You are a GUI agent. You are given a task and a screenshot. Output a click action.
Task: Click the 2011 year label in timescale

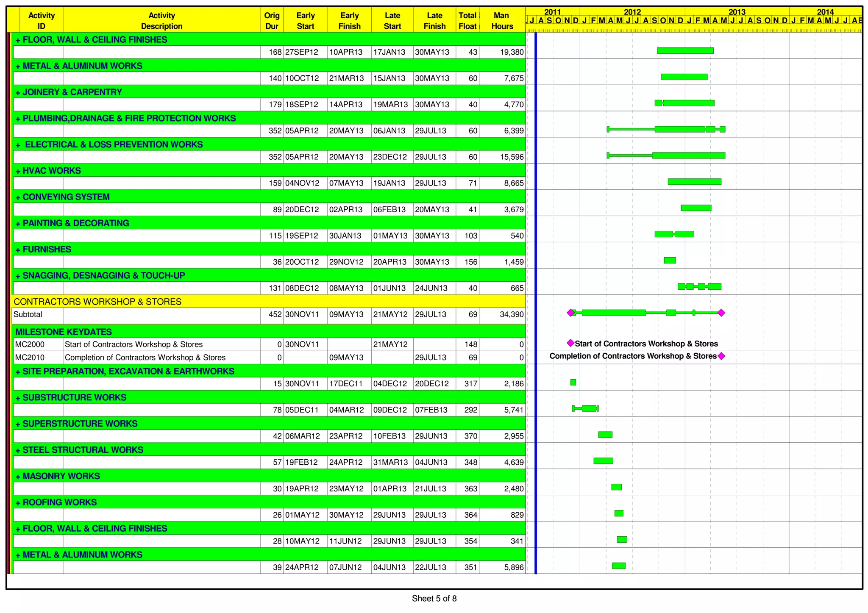point(553,12)
